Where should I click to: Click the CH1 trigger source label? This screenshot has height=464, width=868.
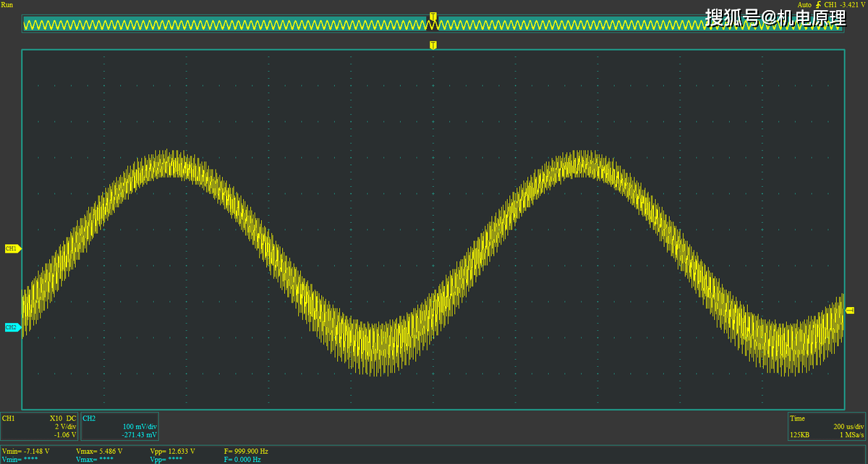pyautogui.click(x=830, y=4)
